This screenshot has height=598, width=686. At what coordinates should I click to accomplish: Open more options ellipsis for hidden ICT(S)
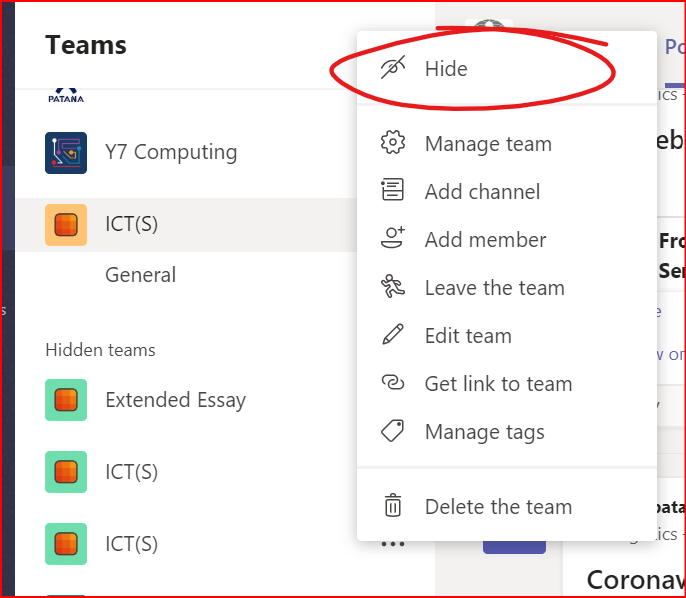(x=393, y=543)
